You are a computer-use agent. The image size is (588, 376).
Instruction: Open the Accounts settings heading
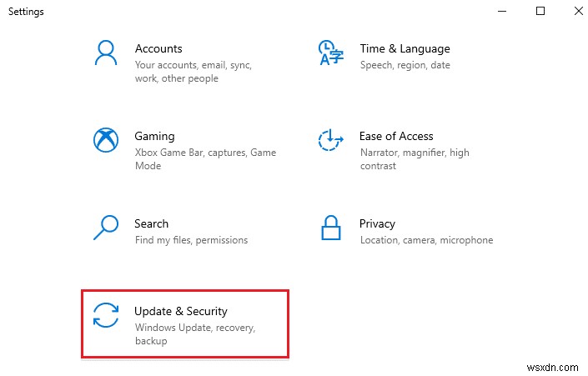[158, 48]
